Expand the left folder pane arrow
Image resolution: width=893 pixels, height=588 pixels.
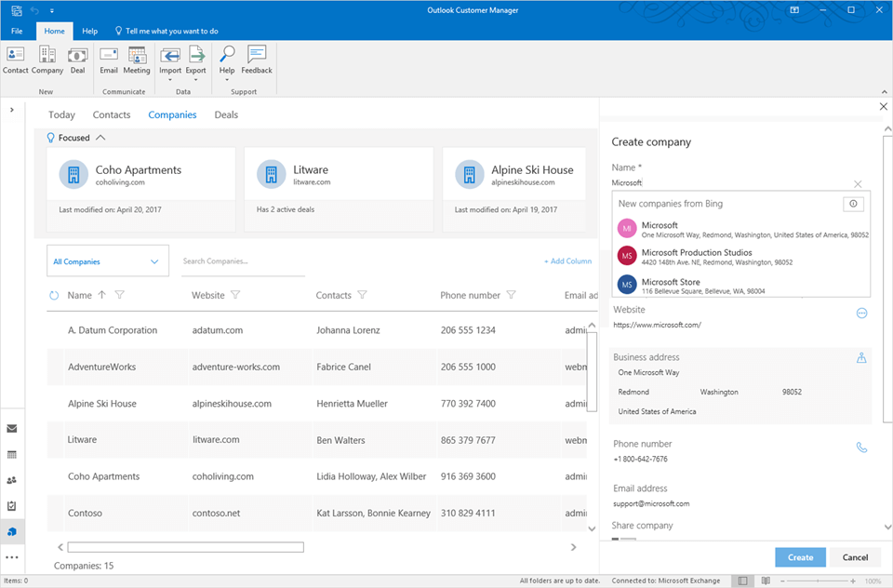tap(12, 110)
